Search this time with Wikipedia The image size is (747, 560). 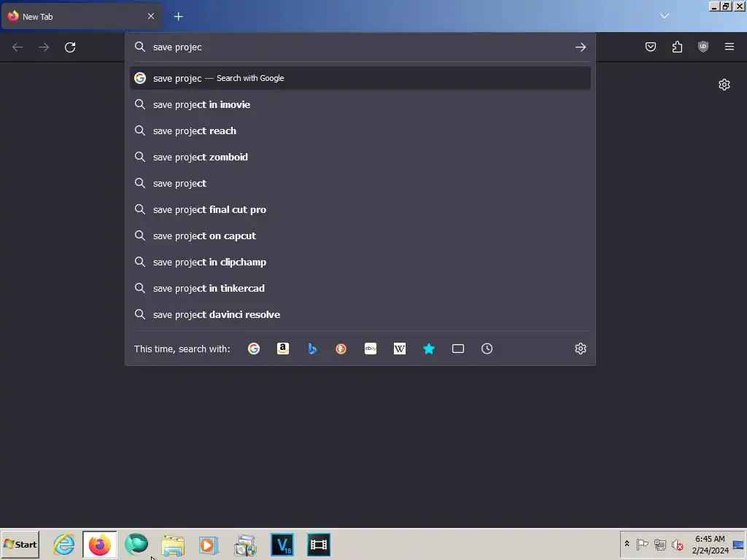tap(400, 349)
